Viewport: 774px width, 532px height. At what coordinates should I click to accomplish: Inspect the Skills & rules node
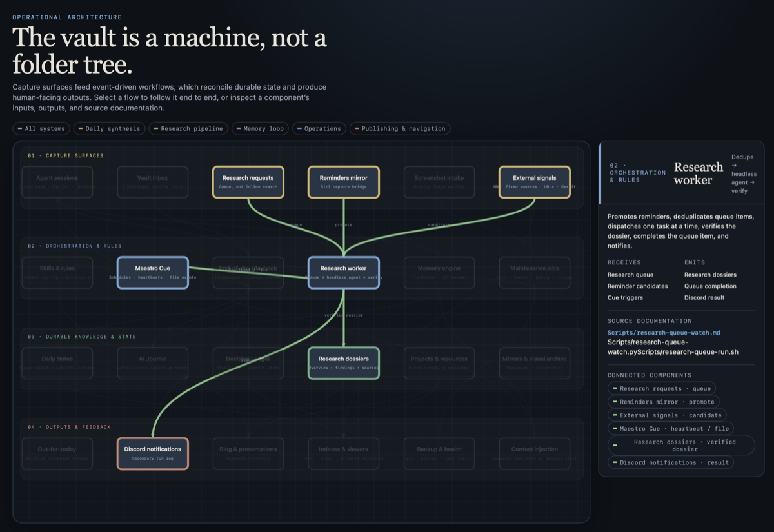[57, 273]
